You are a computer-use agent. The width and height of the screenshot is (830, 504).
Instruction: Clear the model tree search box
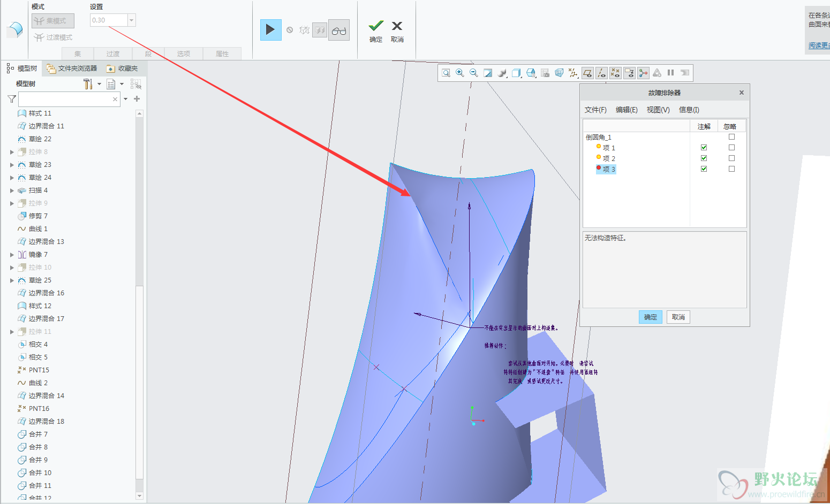(115, 100)
